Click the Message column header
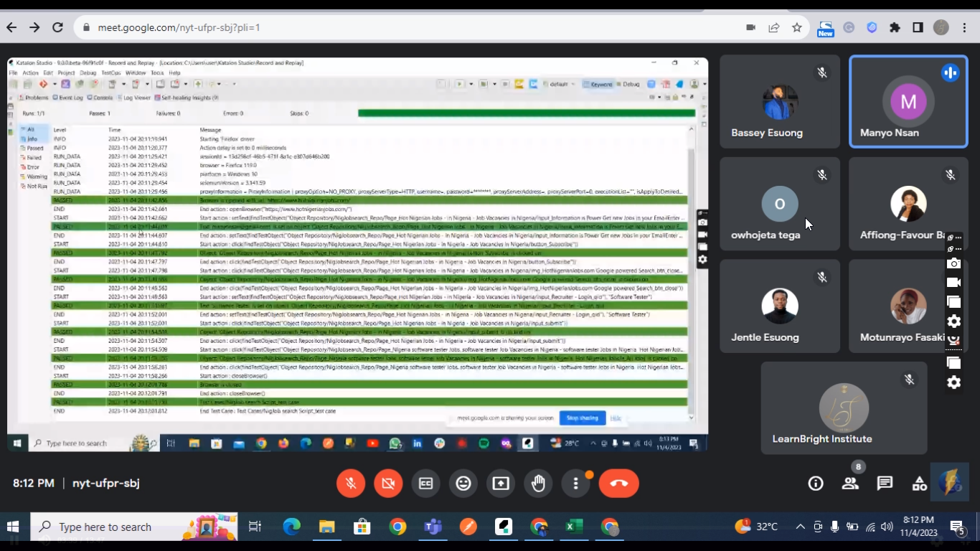Screen dimensions: 980x551 click(210, 130)
